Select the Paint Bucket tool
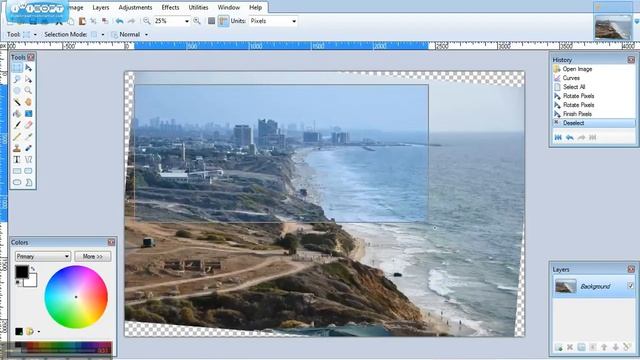Viewport: 640px width, 360px height. tap(17, 113)
